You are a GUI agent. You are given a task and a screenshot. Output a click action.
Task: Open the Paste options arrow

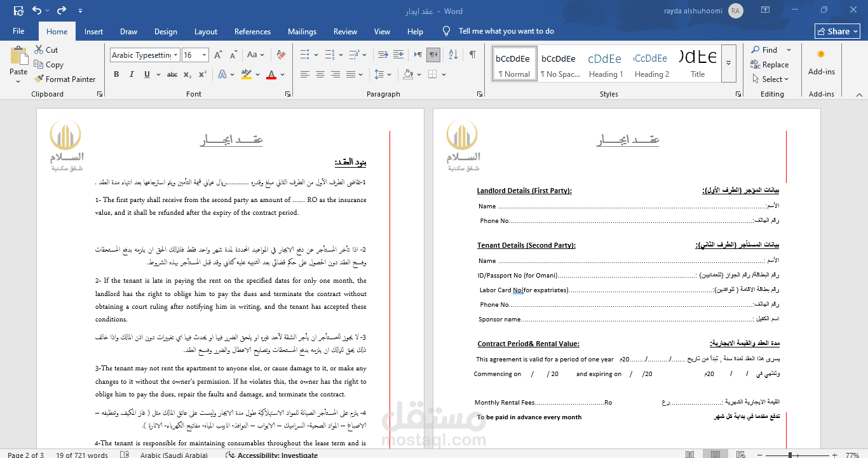point(18,81)
